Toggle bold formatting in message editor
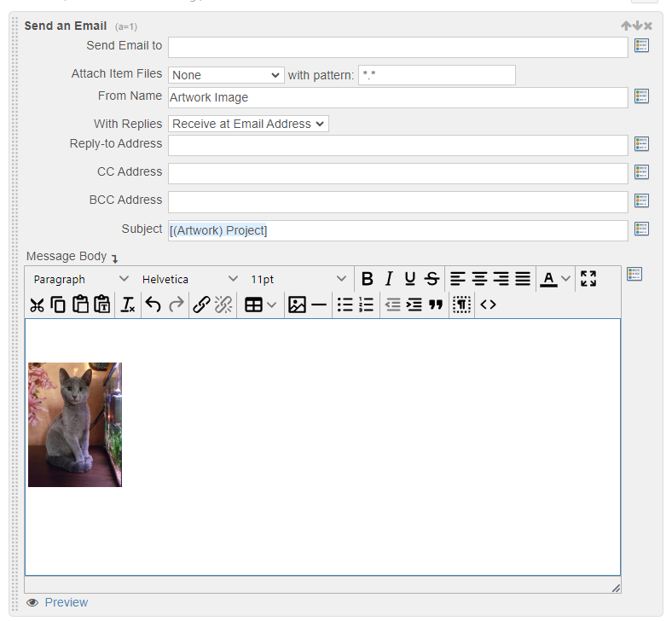This screenshot has width=672, height=621. click(x=368, y=279)
